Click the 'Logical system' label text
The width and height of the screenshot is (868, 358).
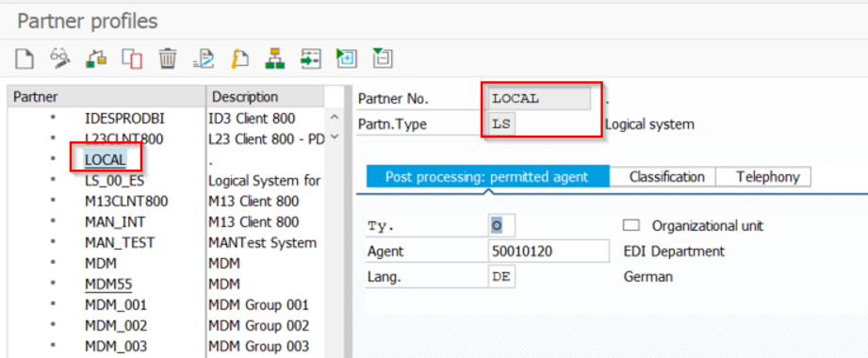tap(649, 124)
